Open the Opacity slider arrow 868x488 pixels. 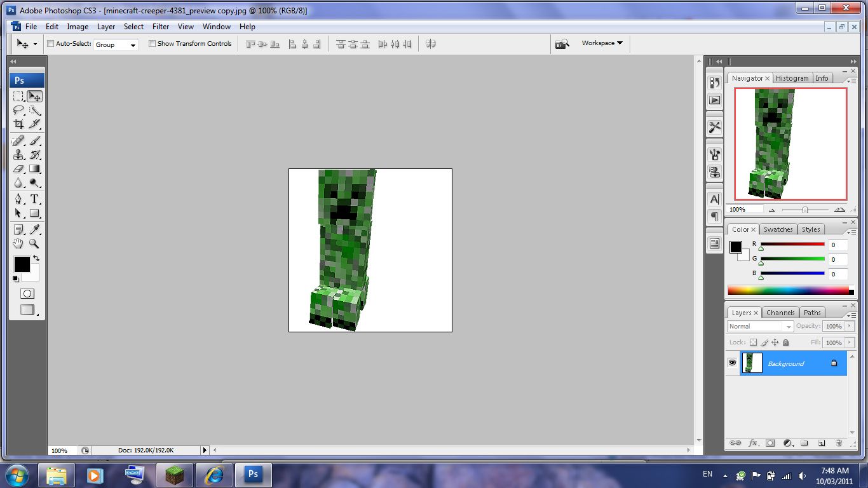click(850, 326)
